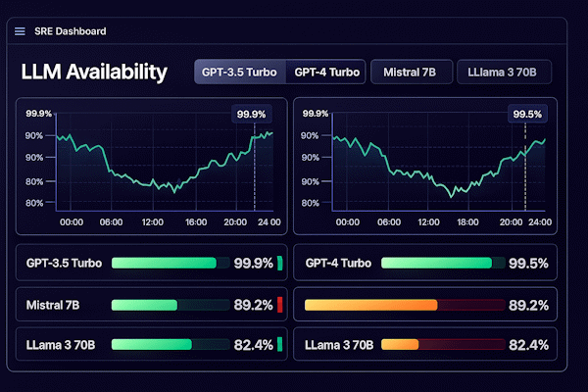Click the green GPT-3.5 Turbo availability bar

click(164, 263)
